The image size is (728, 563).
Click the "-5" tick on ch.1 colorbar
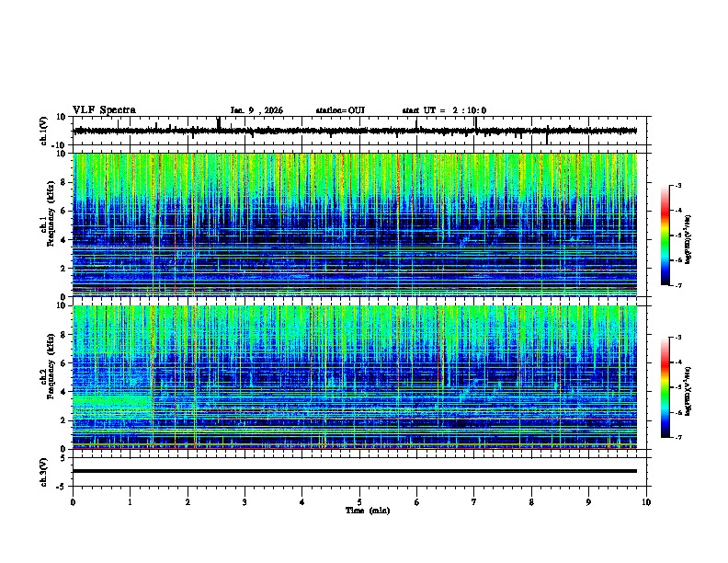(x=677, y=236)
